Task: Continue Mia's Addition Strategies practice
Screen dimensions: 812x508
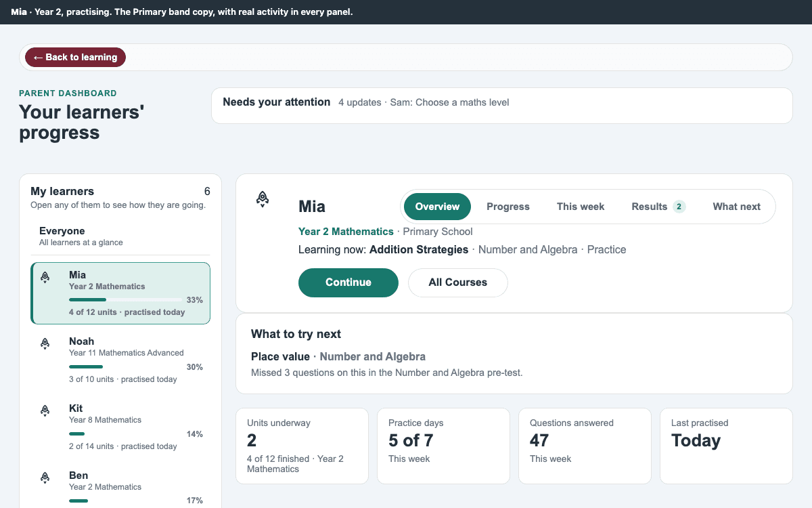Action: 348,282
